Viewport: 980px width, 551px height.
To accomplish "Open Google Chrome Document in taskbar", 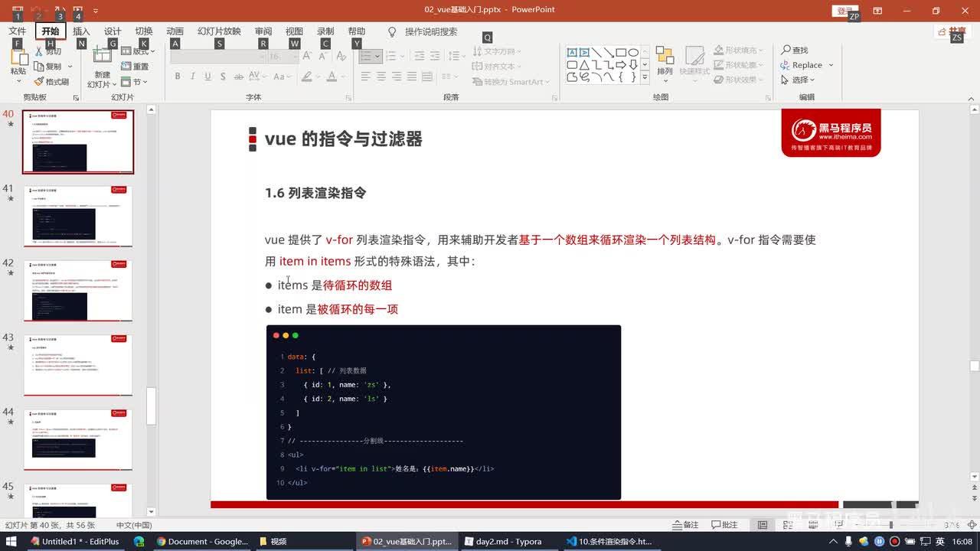I will click(202, 541).
